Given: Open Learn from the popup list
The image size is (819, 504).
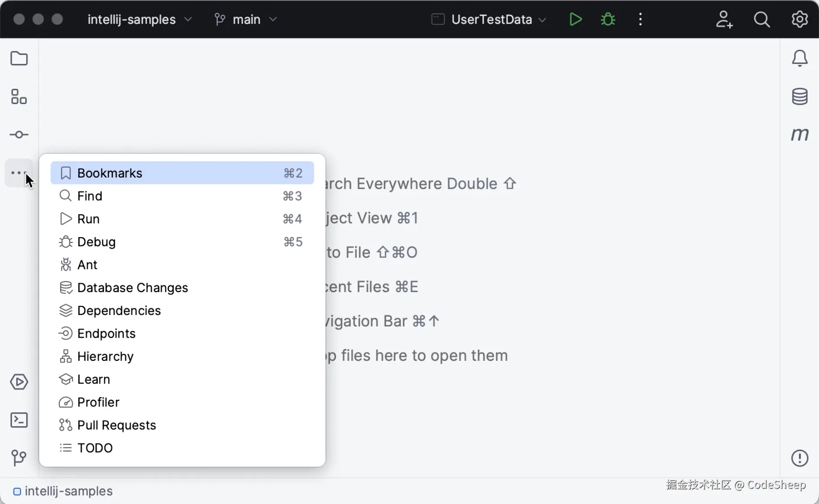Looking at the screenshot, I should [x=182, y=379].
